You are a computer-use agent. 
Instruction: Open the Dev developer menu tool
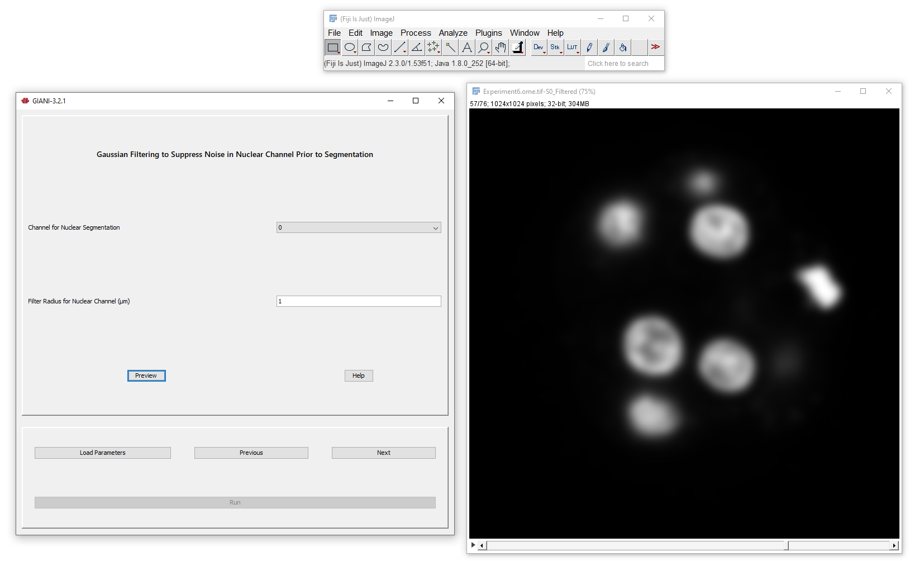[x=539, y=47]
